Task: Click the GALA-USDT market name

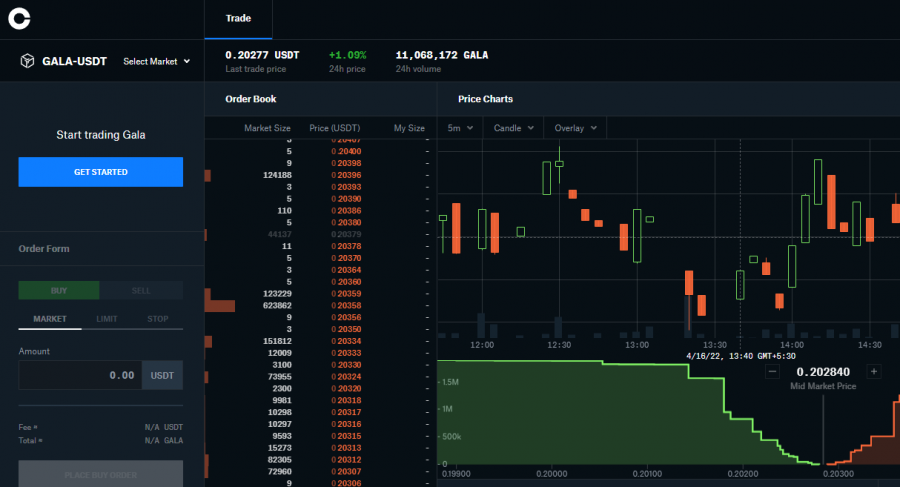Action: pos(75,61)
